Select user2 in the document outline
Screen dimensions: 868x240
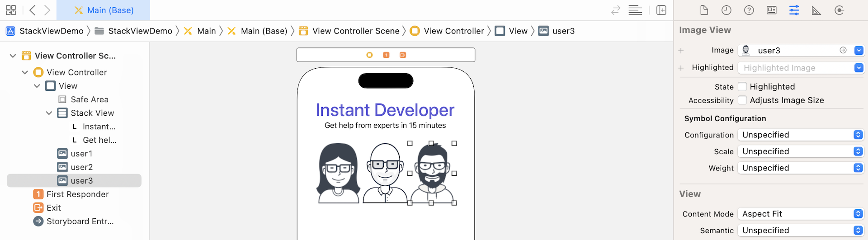tap(81, 167)
